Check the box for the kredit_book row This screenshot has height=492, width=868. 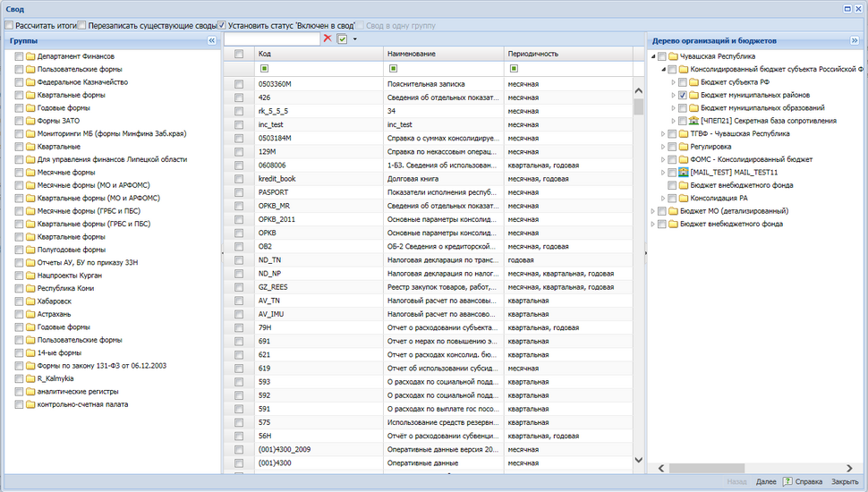[x=239, y=179]
